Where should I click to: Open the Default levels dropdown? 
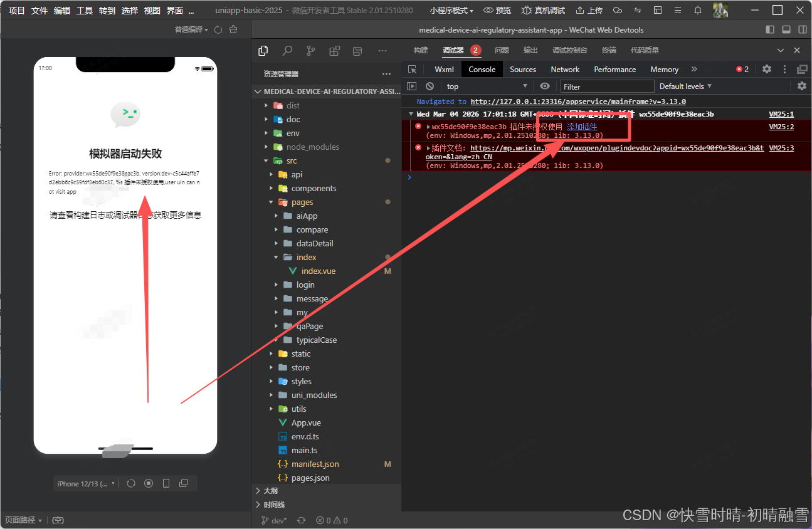685,86
